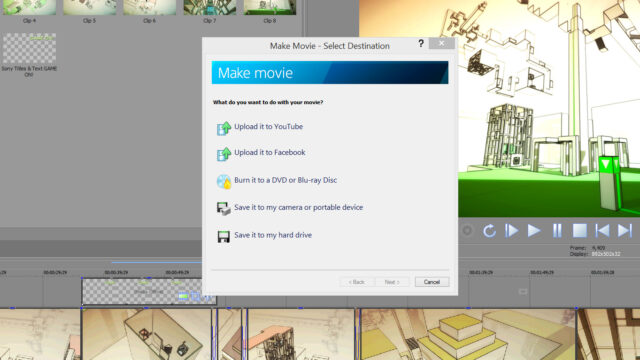Toggle Loop Playback in preview controls

click(x=489, y=231)
